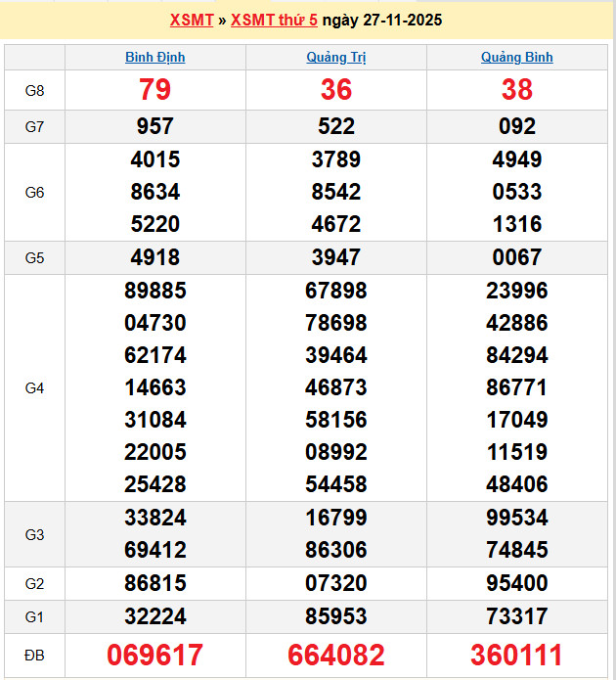Select the ĐB row label
This screenshot has width=616, height=680.
(34, 655)
